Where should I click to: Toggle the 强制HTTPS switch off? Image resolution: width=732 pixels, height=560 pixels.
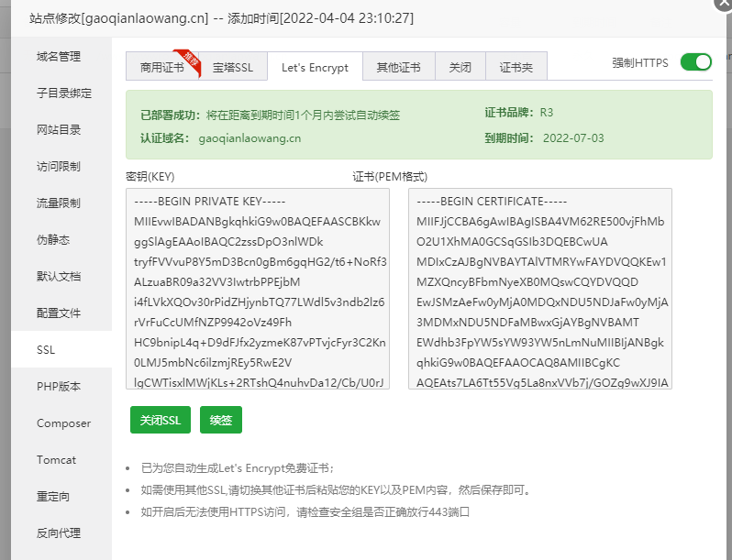(695, 62)
